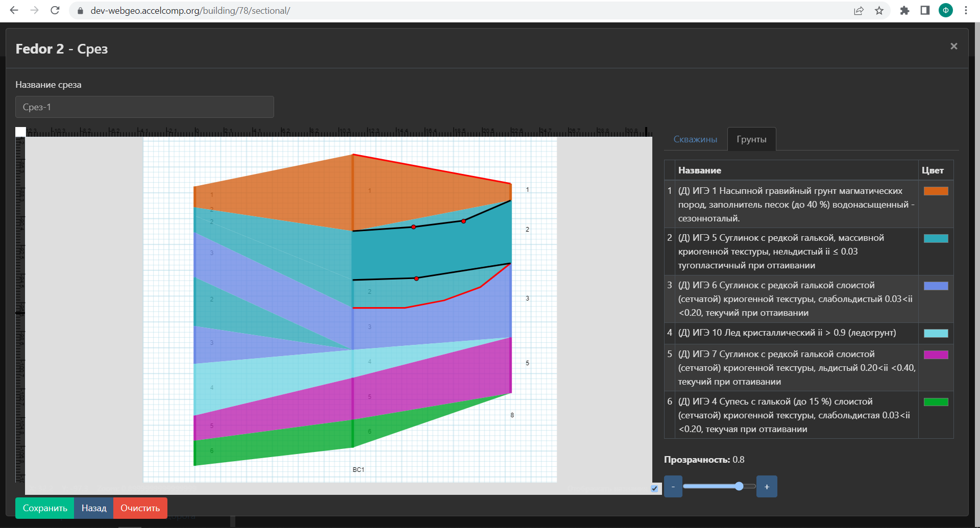Close the Fedor 2 section dialog

click(x=953, y=46)
